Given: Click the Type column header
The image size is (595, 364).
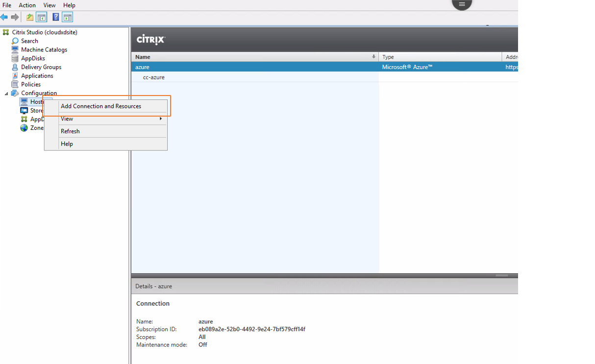Looking at the screenshot, I should point(441,57).
